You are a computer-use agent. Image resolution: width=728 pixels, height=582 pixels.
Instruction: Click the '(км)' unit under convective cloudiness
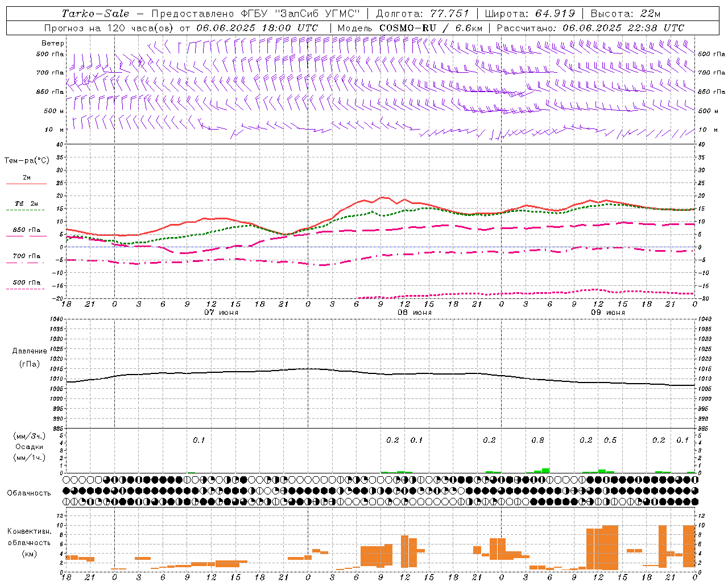[x=30, y=554]
